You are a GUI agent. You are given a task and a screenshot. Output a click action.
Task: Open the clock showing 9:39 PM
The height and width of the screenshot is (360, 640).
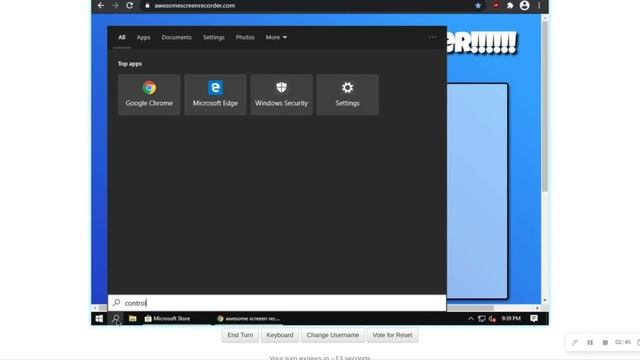click(511, 318)
